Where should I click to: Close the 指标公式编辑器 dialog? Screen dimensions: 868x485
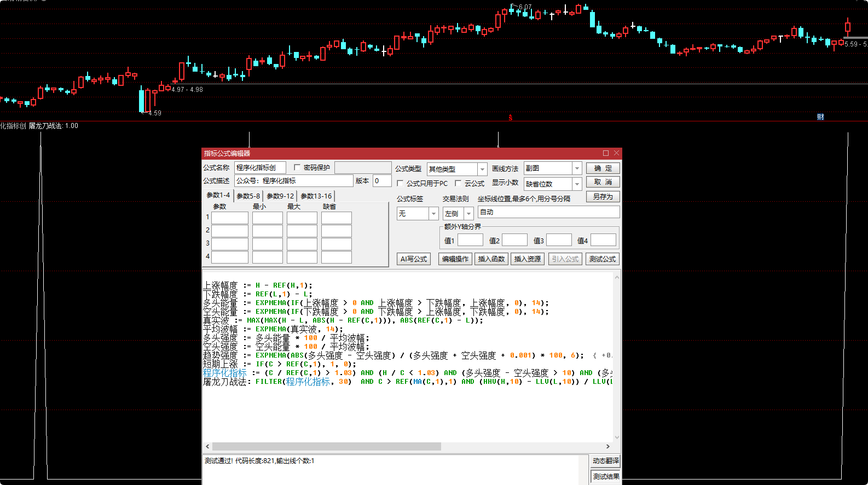tap(617, 153)
